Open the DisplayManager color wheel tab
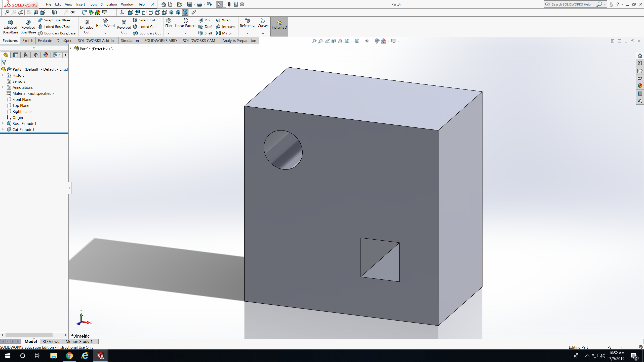Screen dimensions: 644x362 click(x=46, y=55)
